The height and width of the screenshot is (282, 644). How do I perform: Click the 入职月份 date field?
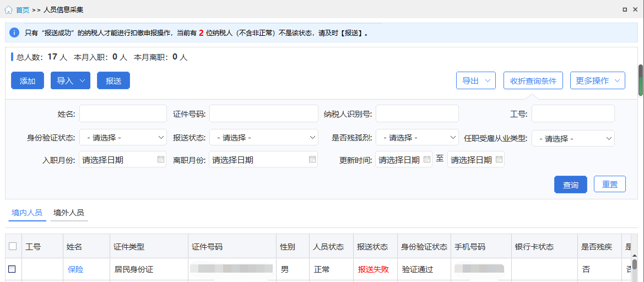122,159
